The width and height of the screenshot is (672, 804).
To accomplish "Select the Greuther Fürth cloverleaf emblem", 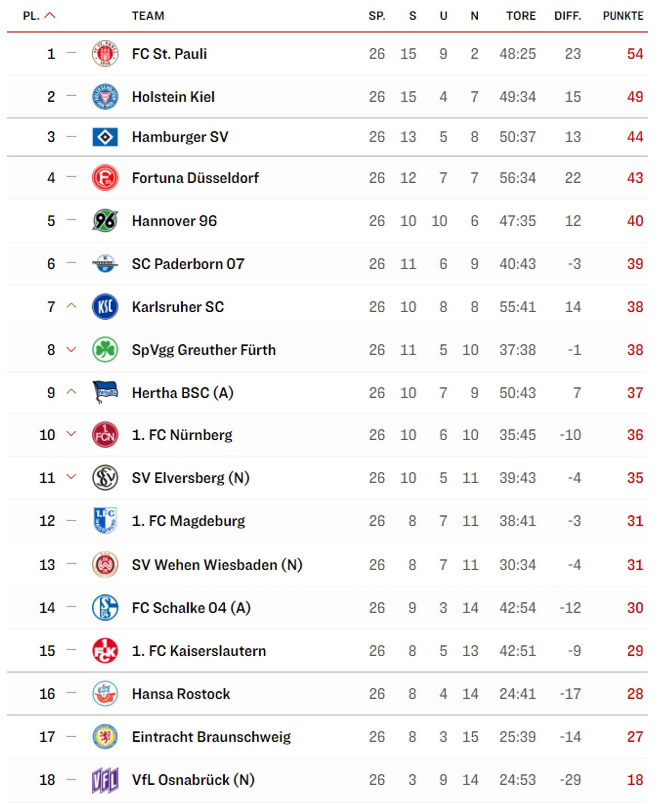I will (x=105, y=350).
